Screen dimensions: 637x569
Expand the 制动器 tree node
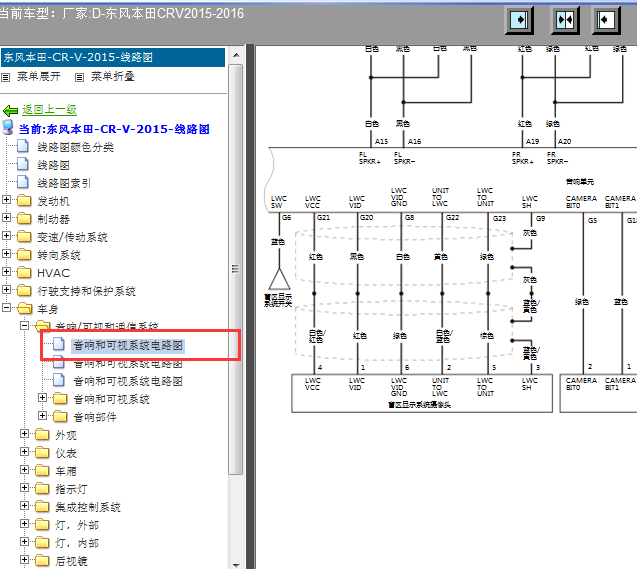[x=6, y=217]
